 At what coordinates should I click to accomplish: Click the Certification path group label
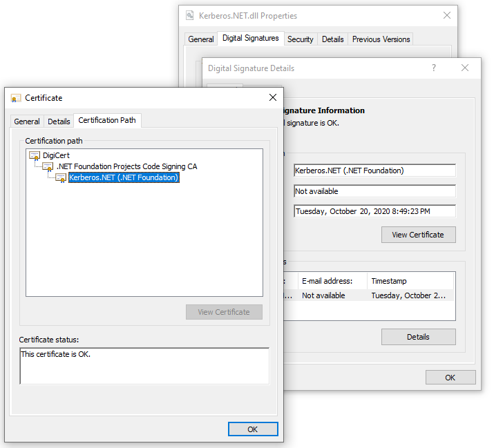click(x=54, y=141)
